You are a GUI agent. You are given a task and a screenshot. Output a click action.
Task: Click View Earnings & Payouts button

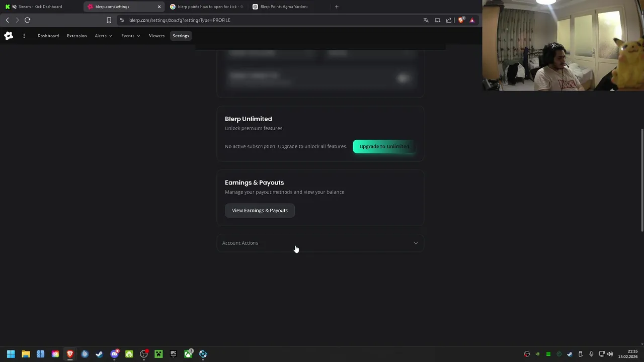(260, 210)
